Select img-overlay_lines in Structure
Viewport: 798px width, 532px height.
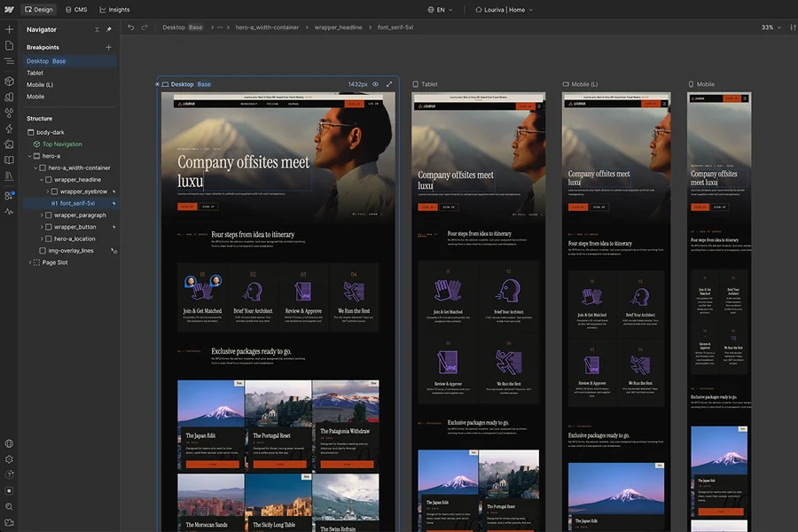(69, 250)
